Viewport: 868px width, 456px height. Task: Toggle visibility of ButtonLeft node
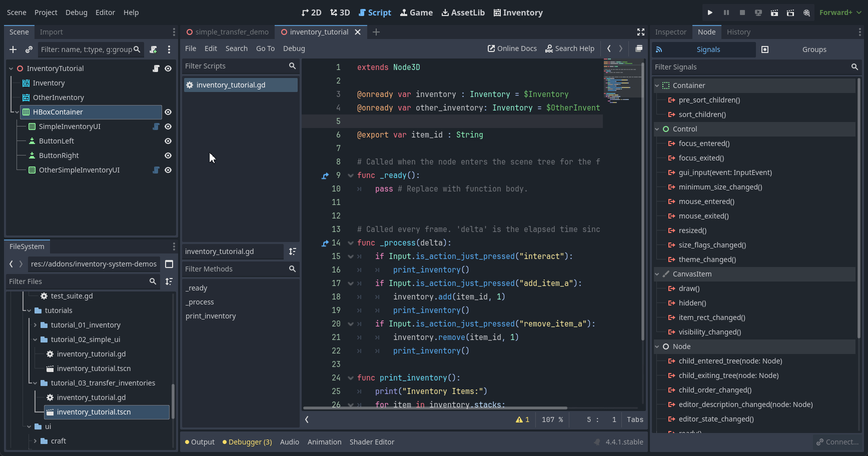168,141
